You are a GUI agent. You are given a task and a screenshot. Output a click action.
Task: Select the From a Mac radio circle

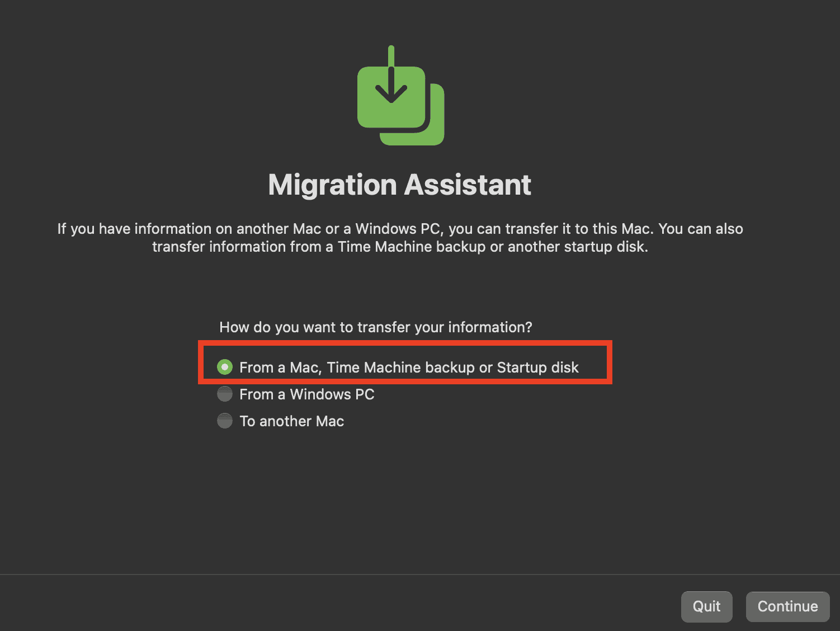pos(225,367)
